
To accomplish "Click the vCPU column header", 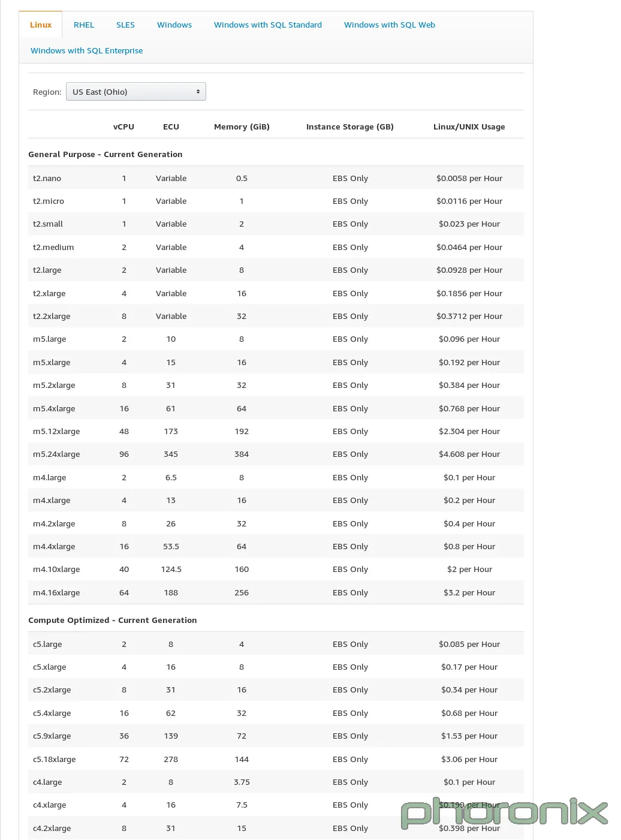I will click(123, 127).
